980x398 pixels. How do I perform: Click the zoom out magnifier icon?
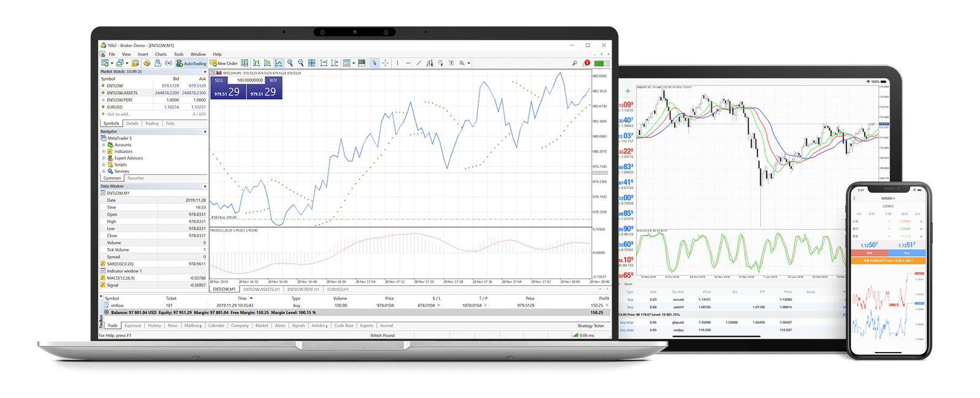[x=301, y=63]
